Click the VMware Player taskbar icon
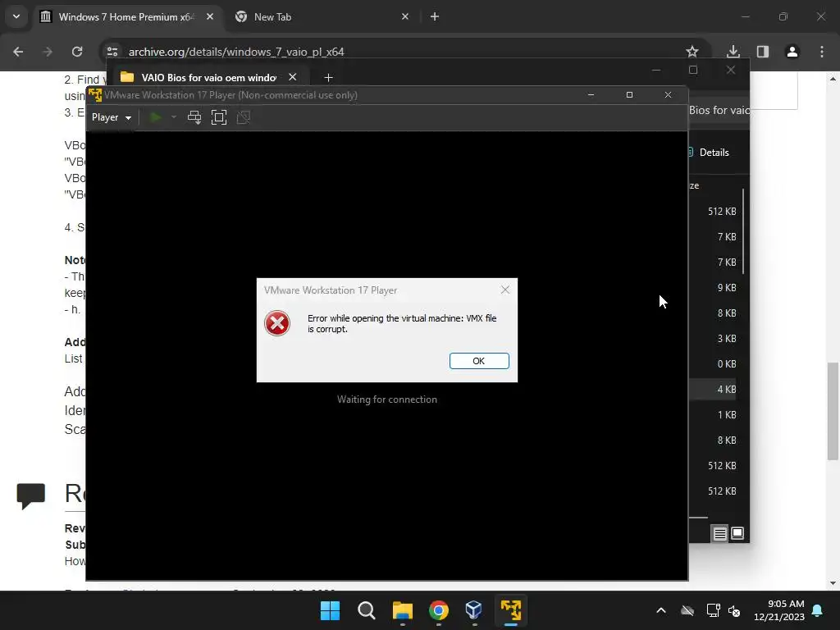 [511, 610]
